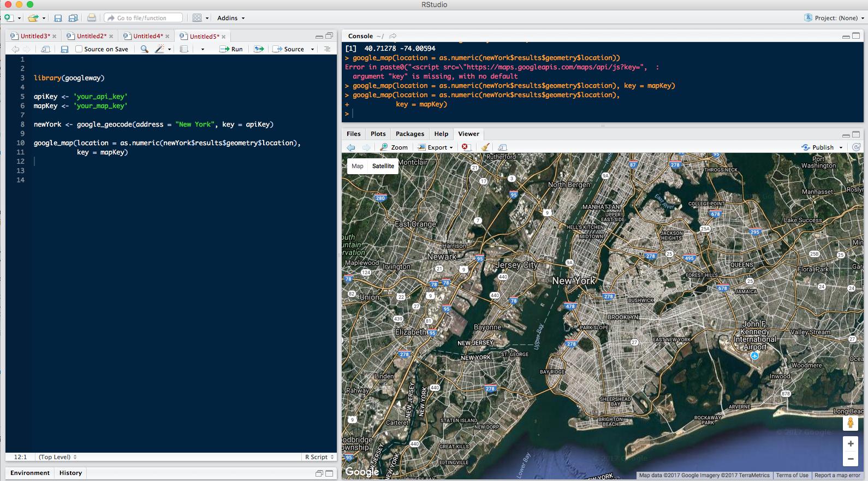Click the print current file icon
Viewport: 868px width, 481px height.
91,18
